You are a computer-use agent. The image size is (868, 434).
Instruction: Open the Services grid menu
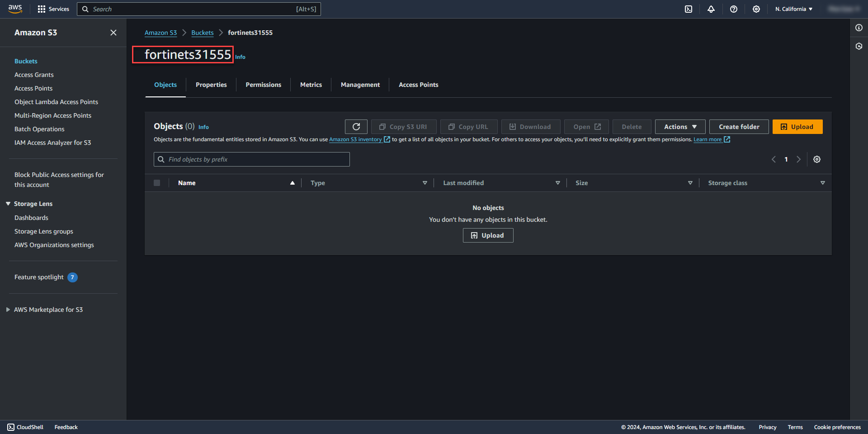point(53,9)
